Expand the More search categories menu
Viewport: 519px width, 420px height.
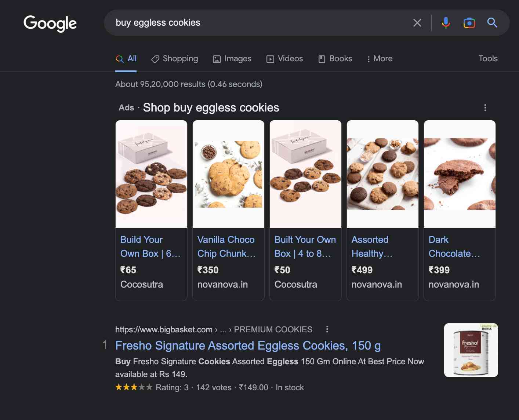pyautogui.click(x=380, y=59)
